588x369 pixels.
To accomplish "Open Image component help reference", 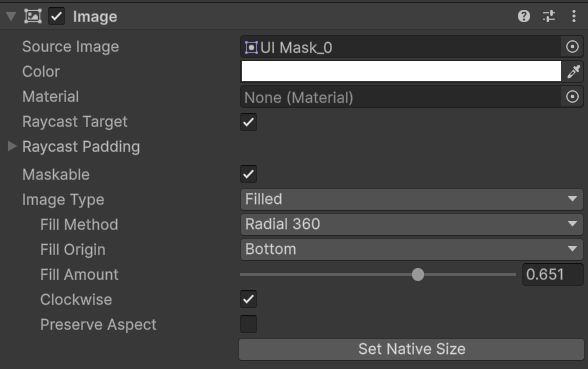I will [524, 16].
